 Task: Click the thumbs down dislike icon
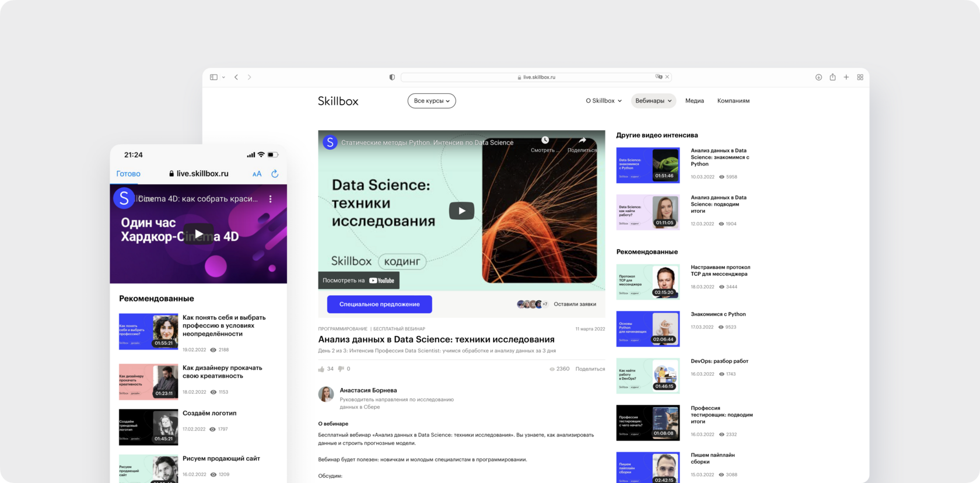[x=341, y=369]
